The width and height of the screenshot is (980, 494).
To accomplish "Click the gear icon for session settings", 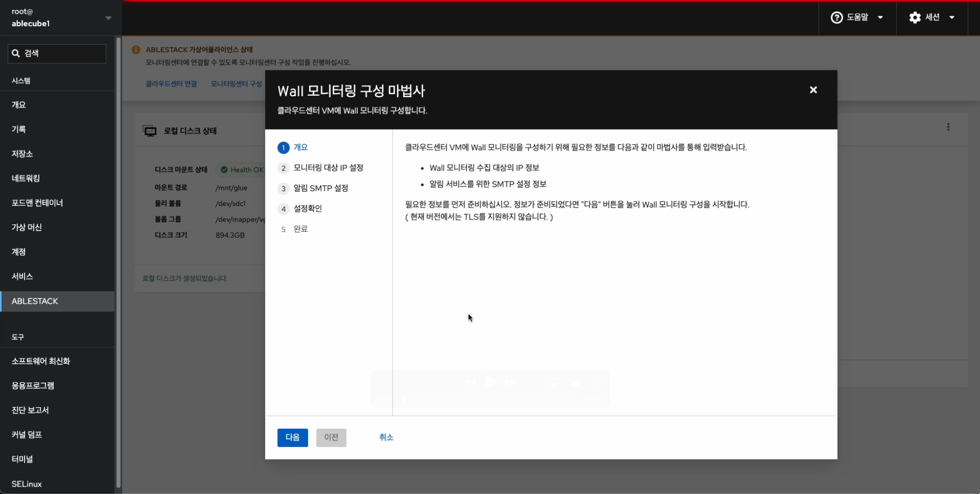I will tap(915, 18).
